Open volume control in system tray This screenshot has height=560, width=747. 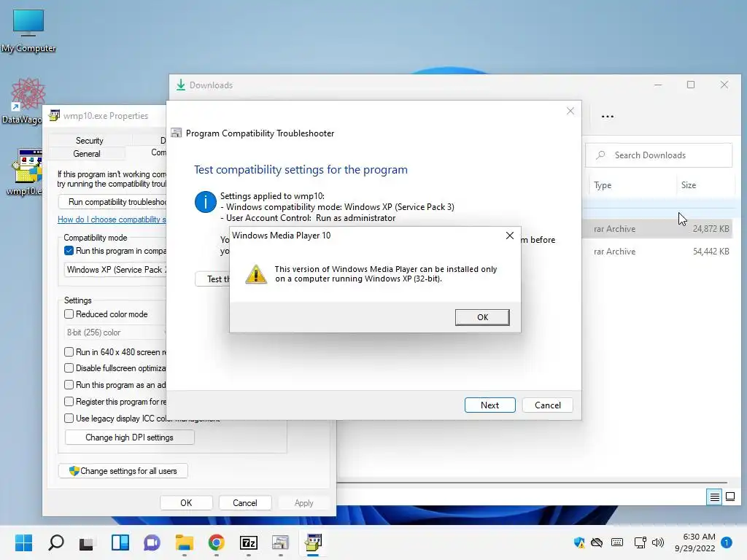pyautogui.click(x=658, y=542)
